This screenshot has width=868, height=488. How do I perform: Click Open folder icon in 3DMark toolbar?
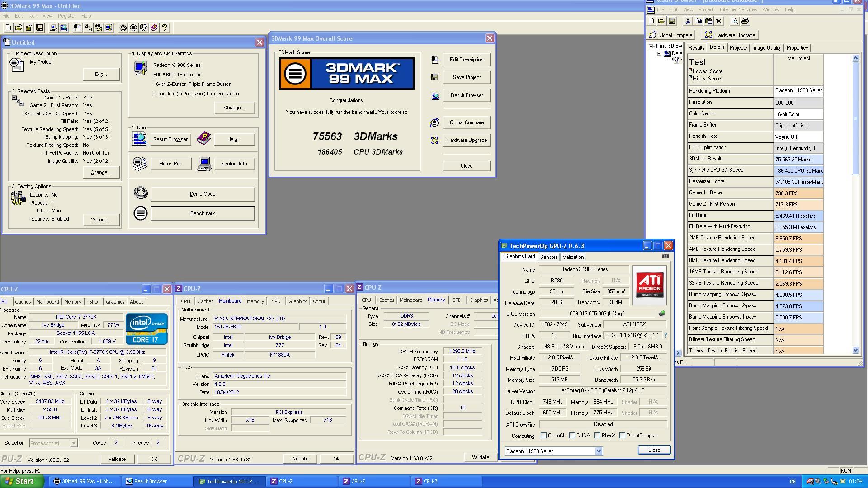[19, 28]
